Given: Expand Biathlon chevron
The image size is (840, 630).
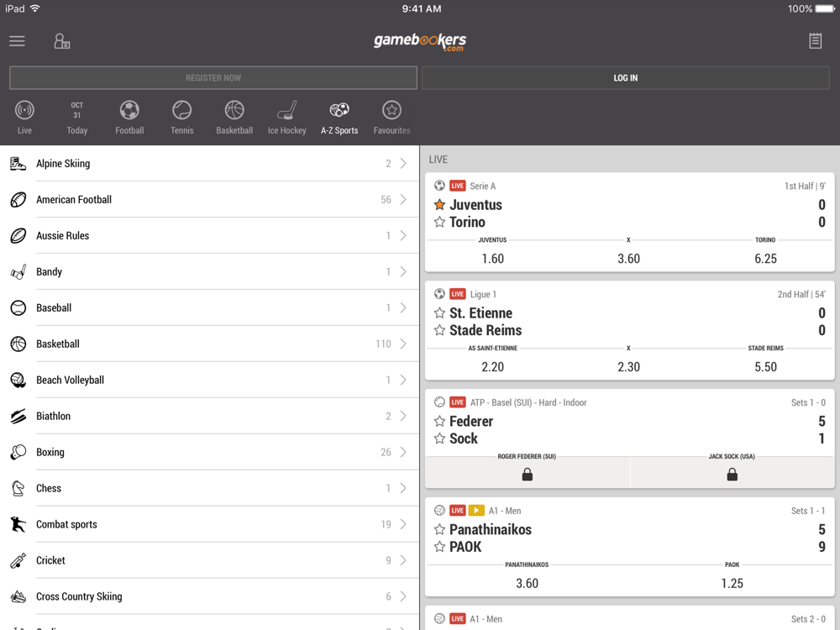Looking at the screenshot, I should point(403,416).
